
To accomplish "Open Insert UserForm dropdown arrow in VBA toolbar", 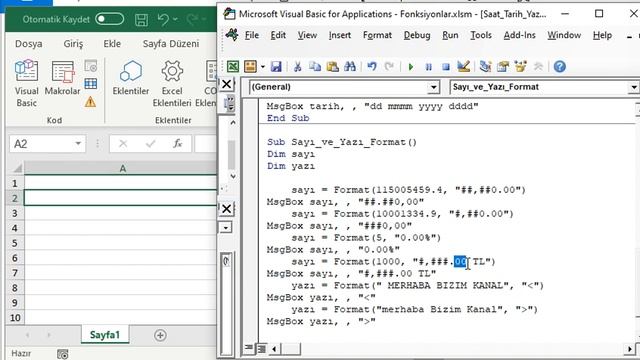I will coord(262,67).
